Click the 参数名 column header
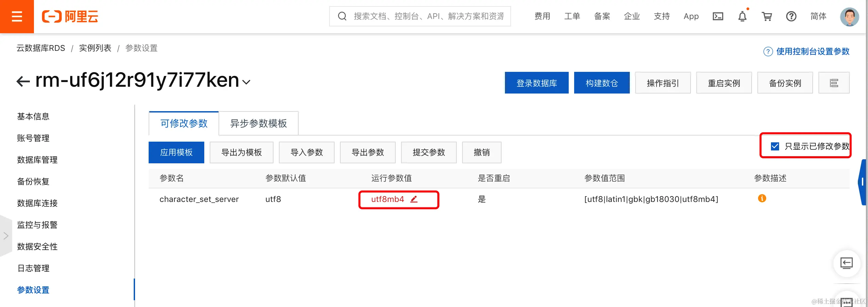Image resolution: width=868 pixels, height=307 pixels. pyautogui.click(x=172, y=178)
